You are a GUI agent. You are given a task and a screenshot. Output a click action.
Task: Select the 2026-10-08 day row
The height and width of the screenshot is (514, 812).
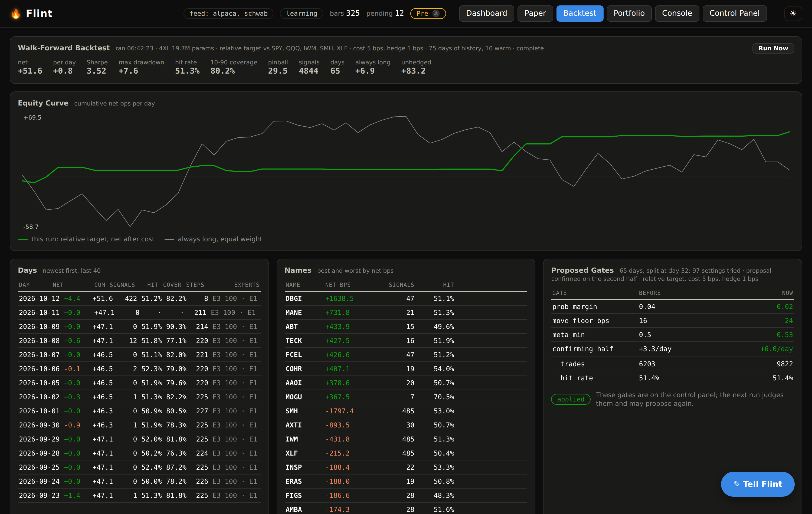click(x=139, y=341)
